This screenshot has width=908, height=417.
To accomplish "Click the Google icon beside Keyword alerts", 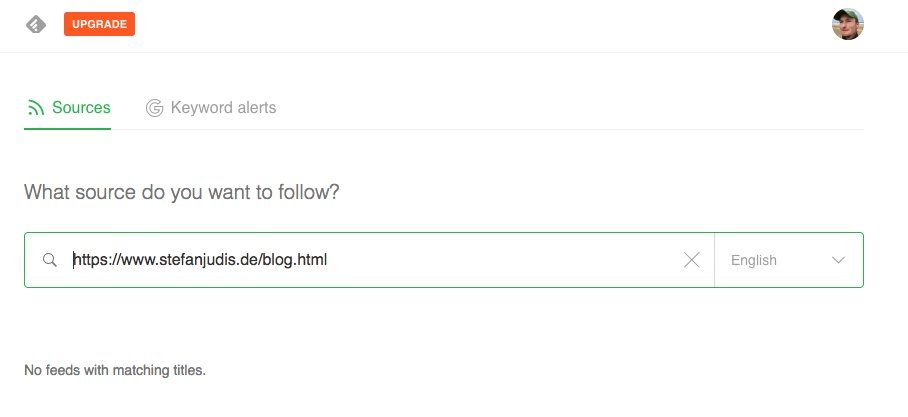I will tap(154, 108).
